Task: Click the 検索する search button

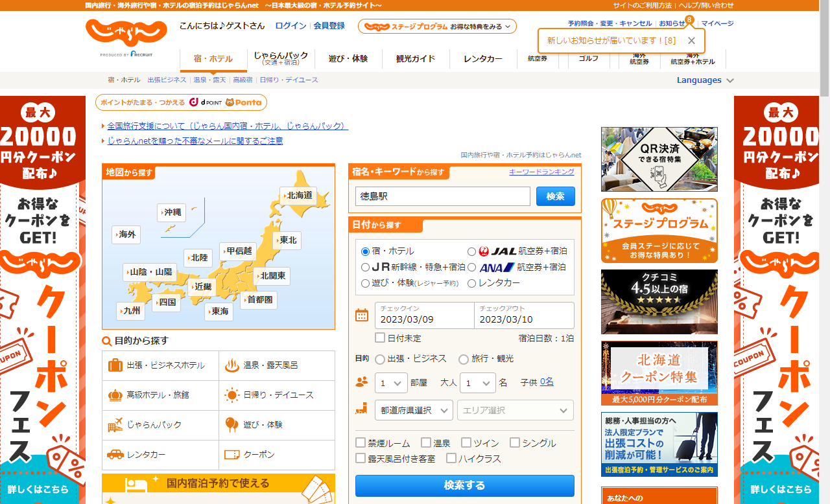Action: [465, 486]
